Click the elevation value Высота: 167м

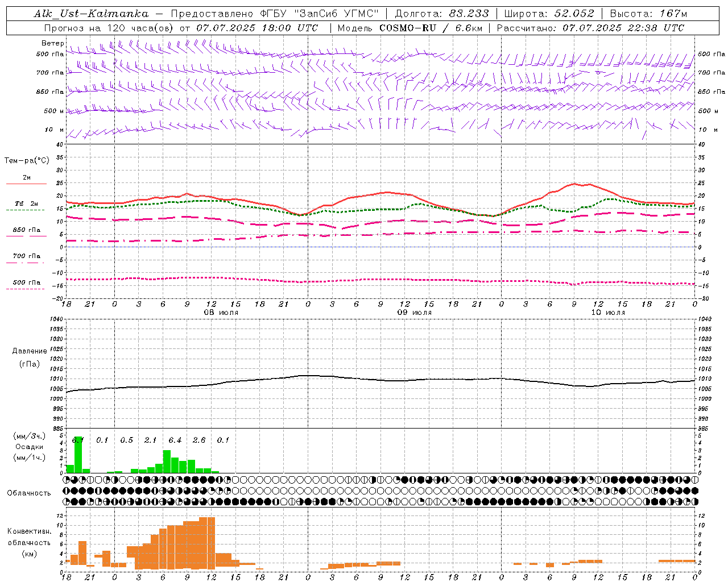649,14
